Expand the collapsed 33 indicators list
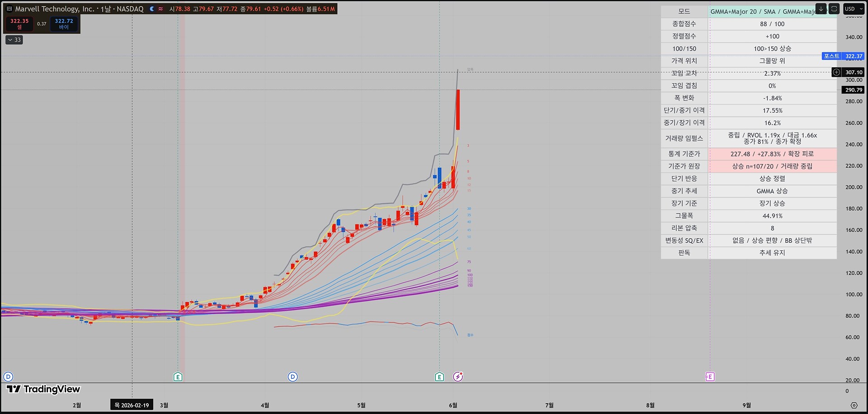Viewport: 868px width, 414px height. [x=14, y=40]
